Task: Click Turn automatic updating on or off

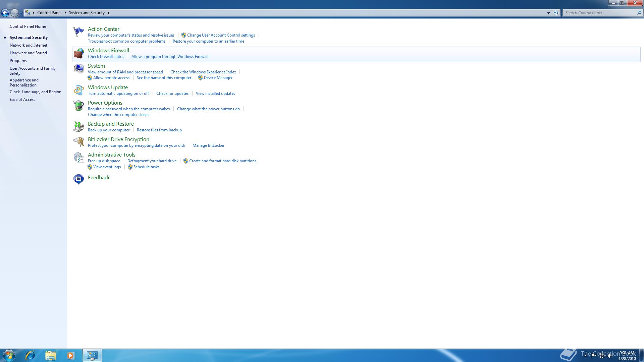Action: (x=118, y=94)
